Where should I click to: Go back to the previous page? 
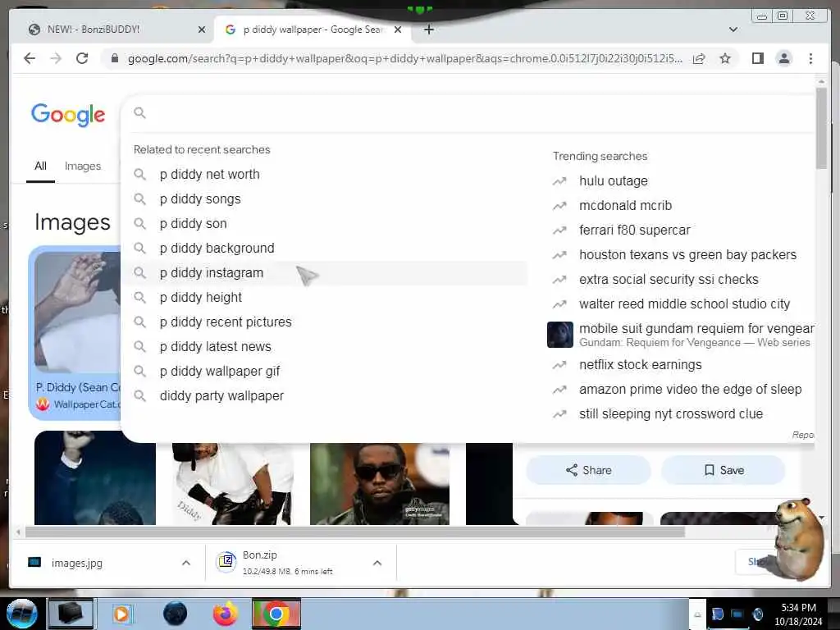(30, 58)
